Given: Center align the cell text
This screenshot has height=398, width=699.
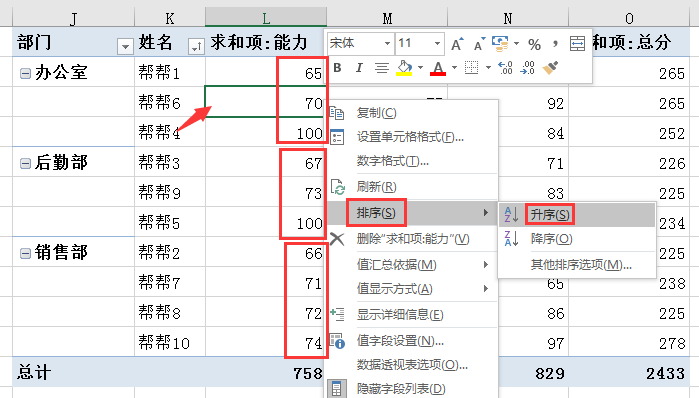Looking at the screenshot, I should click(382, 68).
